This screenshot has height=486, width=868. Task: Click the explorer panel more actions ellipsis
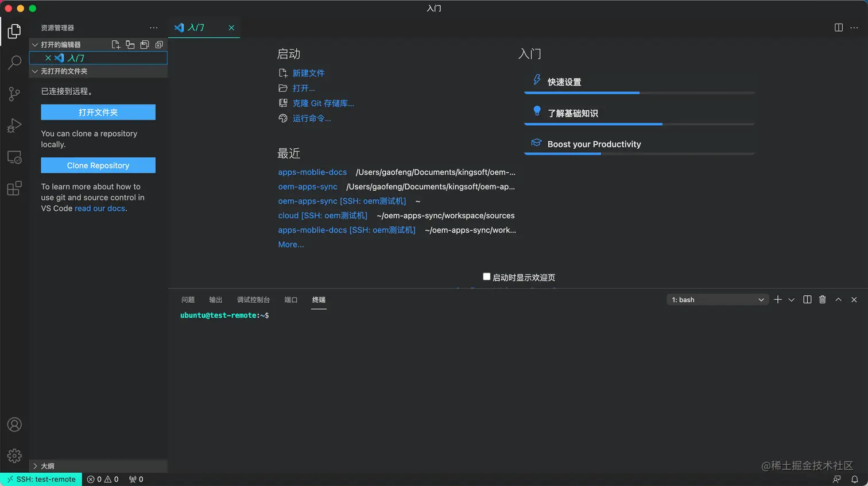click(153, 28)
